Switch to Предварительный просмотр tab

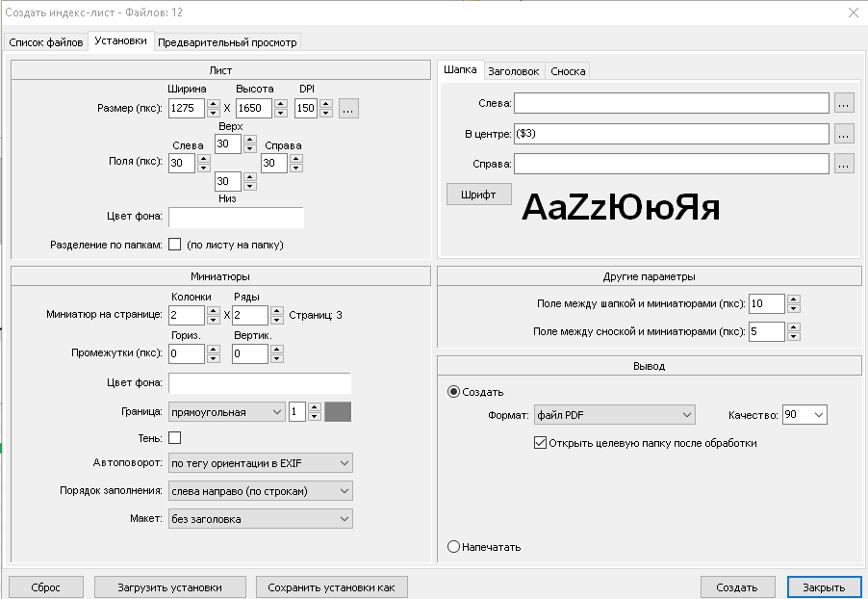pos(228,42)
